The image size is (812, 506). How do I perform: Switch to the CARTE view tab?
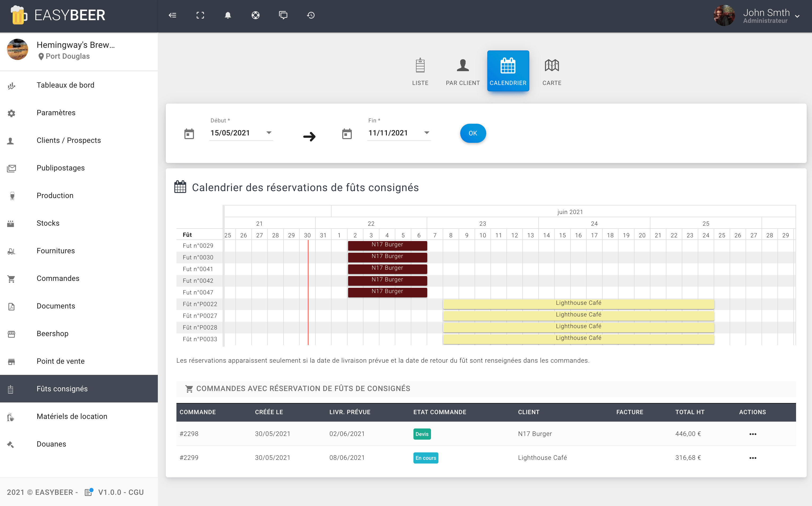click(552, 71)
